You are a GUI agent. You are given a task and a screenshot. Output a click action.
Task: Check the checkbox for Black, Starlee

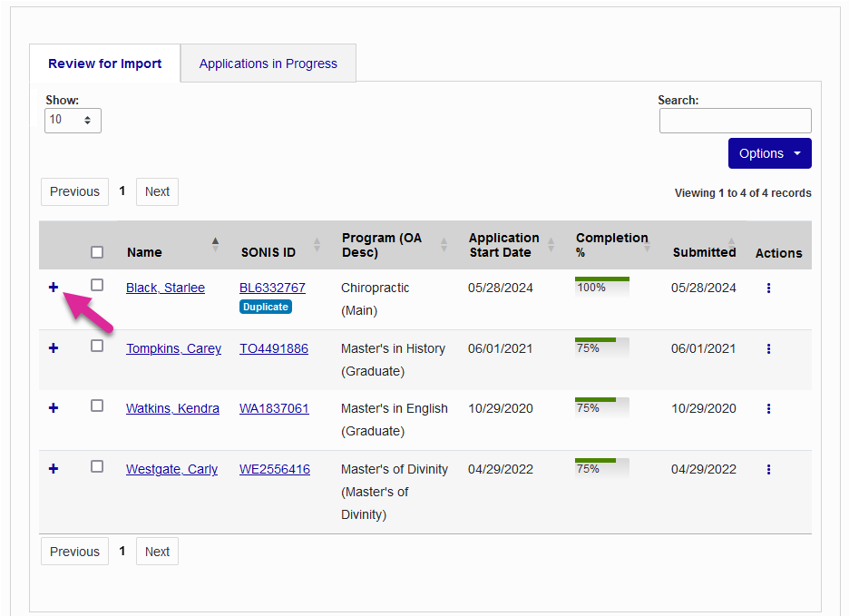[x=97, y=287]
